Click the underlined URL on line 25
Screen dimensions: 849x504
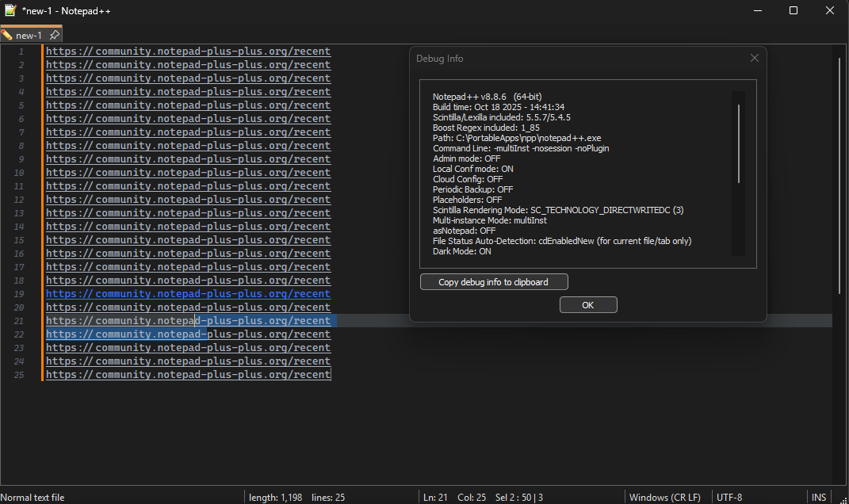[188, 374]
